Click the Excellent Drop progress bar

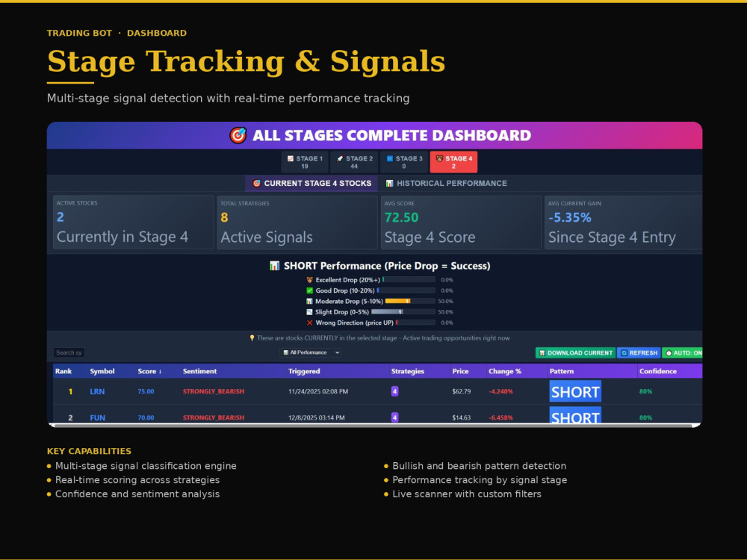click(x=409, y=280)
